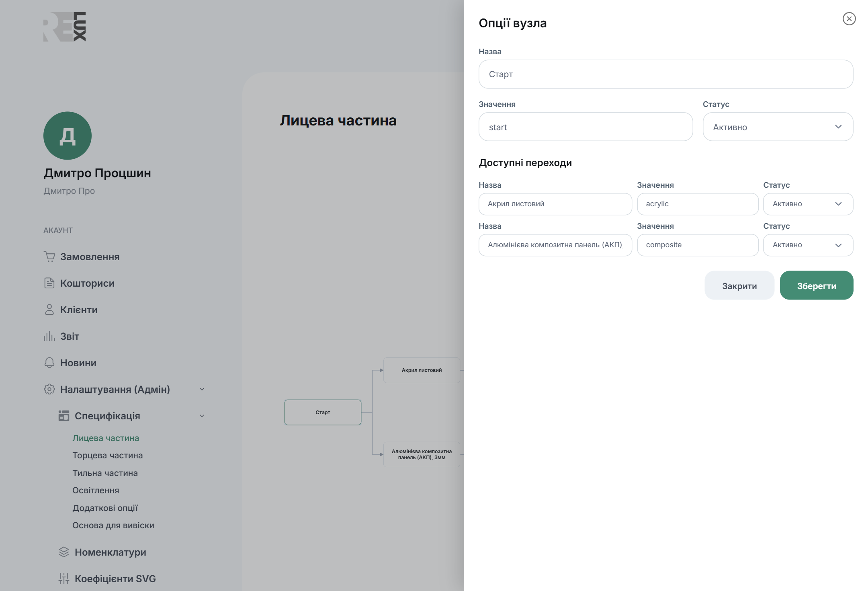This screenshot has width=868, height=591.
Task: Select the Старт node in the diagram
Action: click(323, 412)
